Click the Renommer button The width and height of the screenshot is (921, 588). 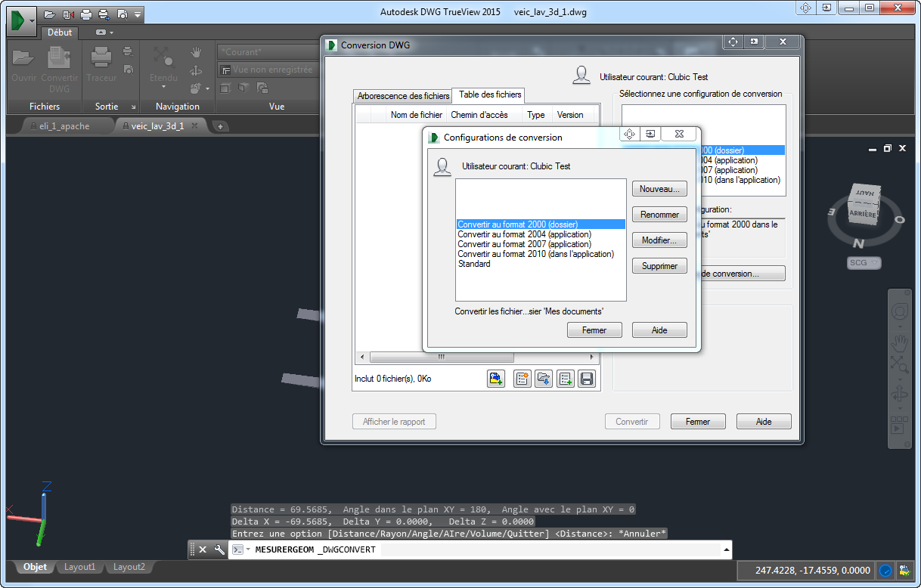coord(659,215)
